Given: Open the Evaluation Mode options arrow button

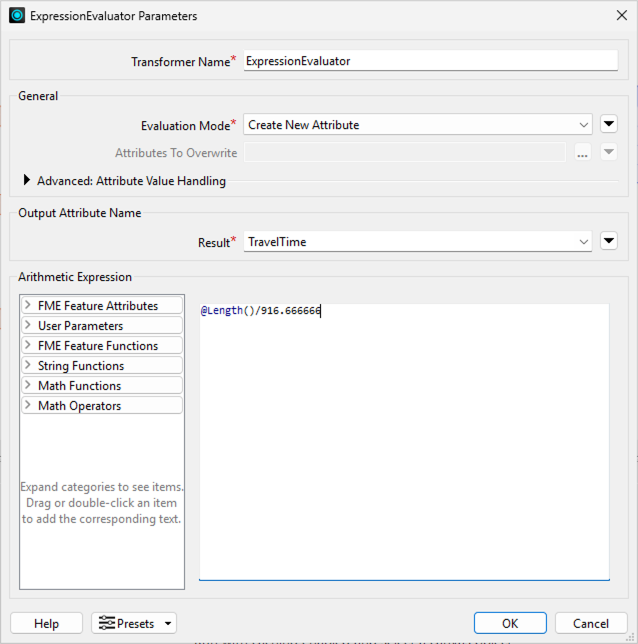Looking at the screenshot, I should click(x=609, y=124).
